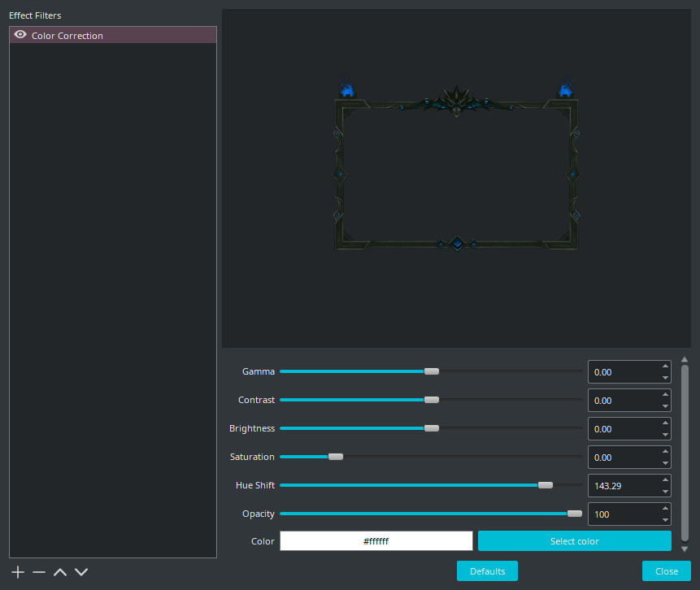Click the Saturation label
Viewport: 700px width, 590px height.
coord(252,457)
